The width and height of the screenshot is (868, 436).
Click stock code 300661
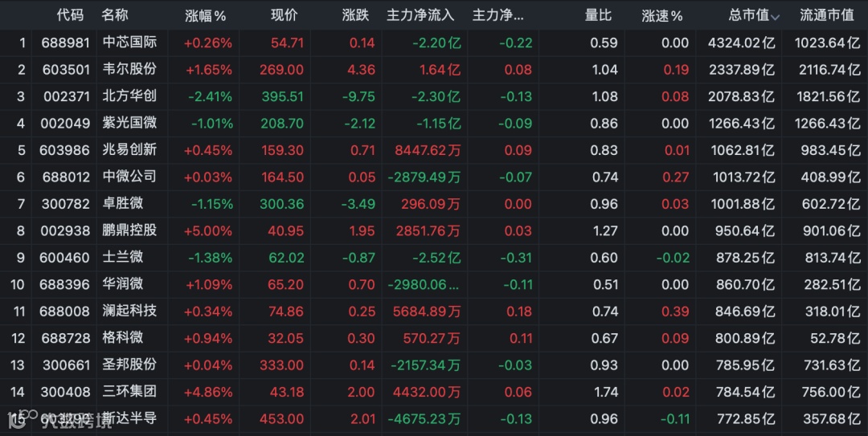coord(66,365)
